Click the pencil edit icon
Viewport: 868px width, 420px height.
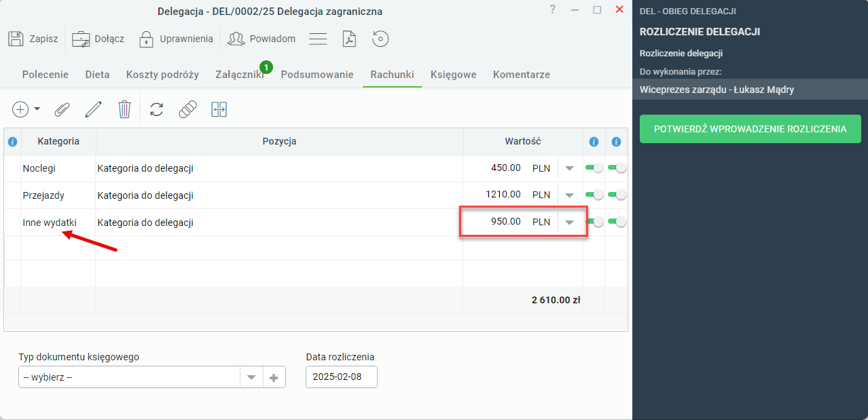tap(93, 109)
